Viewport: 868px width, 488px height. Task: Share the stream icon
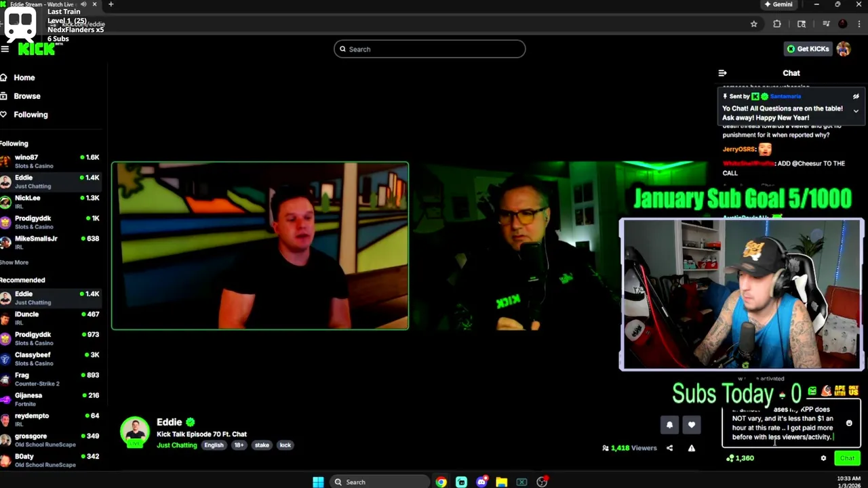669,448
